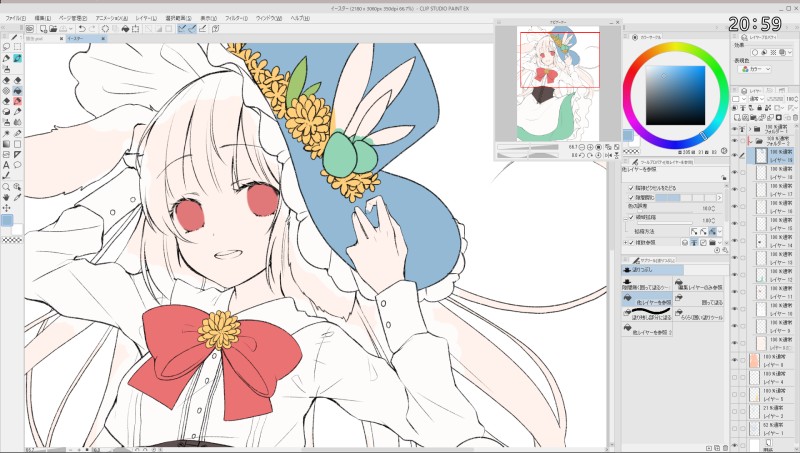Click the light blue main color swatch by the color wheel
The image size is (800, 453).
(628, 136)
